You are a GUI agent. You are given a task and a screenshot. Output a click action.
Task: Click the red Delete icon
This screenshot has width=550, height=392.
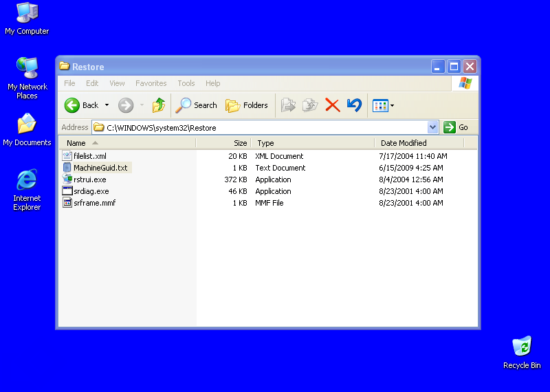tap(333, 105)
